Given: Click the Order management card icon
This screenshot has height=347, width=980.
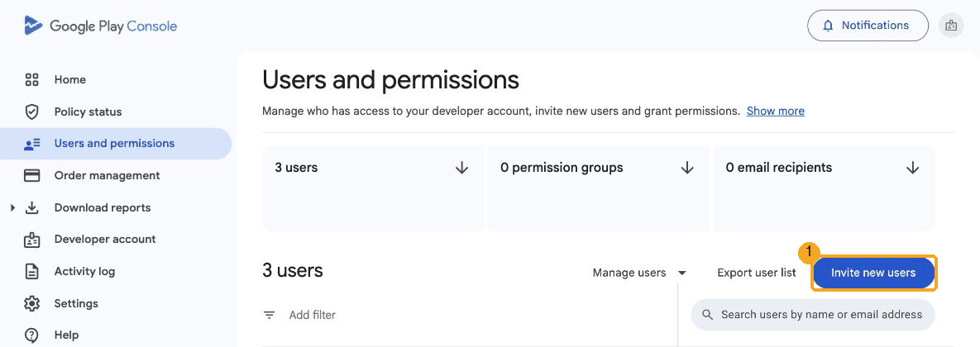Looking at the screenshot, I should tap(31, 175).
